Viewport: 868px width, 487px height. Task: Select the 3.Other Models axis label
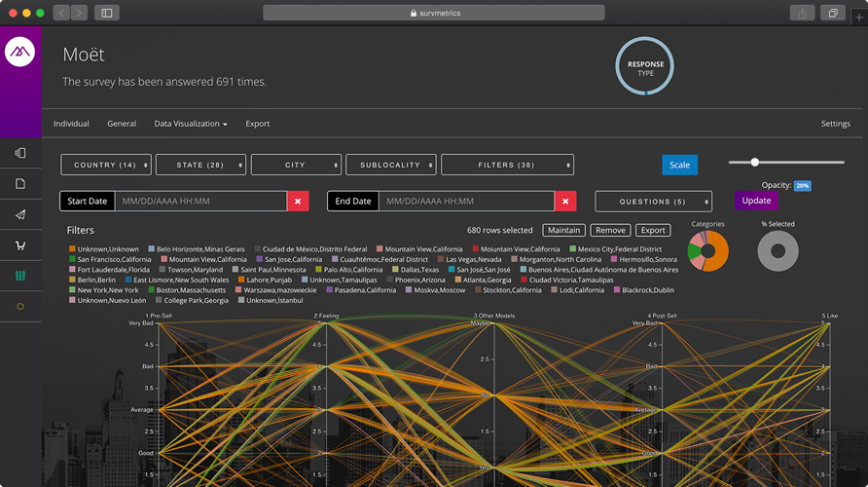493,316
